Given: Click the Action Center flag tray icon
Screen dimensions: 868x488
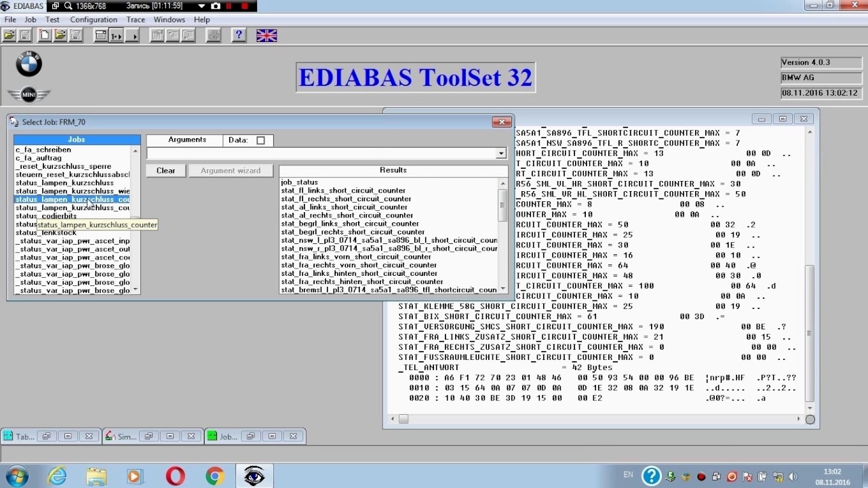Looking at the screenshot, I should click(747, 476).
